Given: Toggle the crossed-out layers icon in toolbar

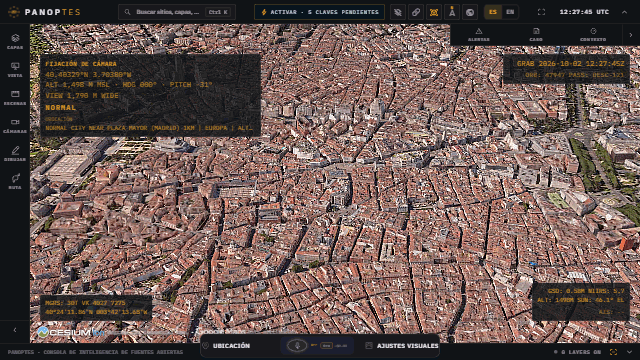Looking at the screenshot, I should [x=398, y=12].
